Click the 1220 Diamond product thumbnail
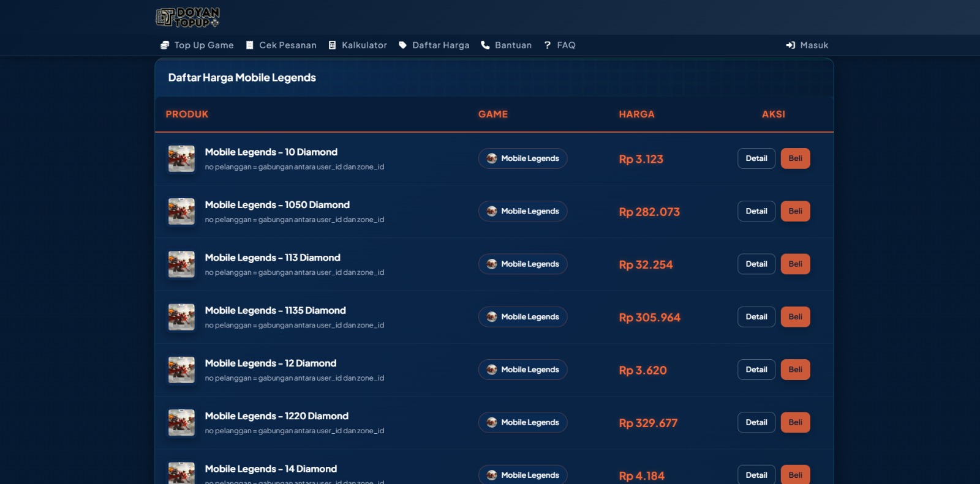980x484 pixels. pyautogui.click(x=181, y=423)
